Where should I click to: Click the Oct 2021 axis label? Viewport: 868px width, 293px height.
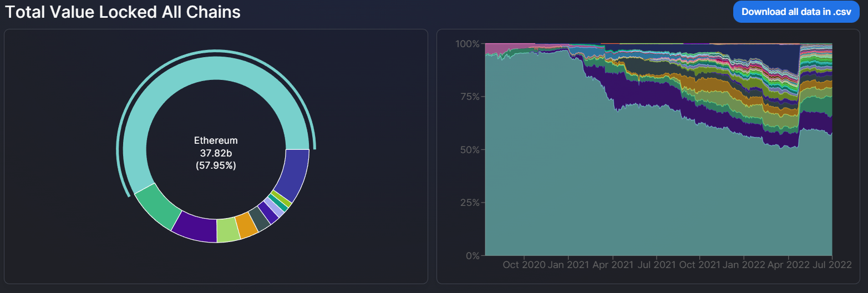[x=700, y=265]
